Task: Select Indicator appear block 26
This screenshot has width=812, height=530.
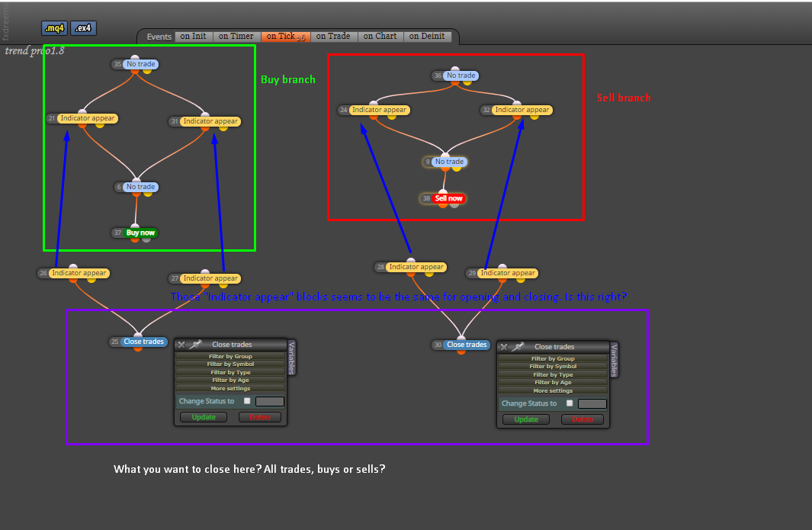Action: [79, 273]
